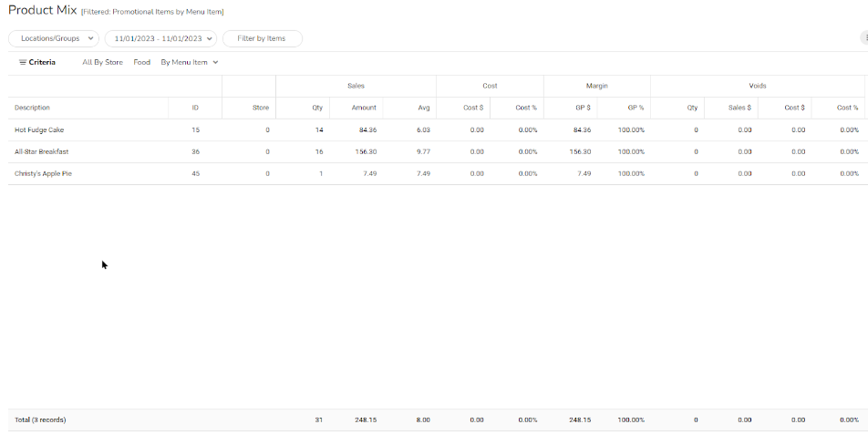The image size is (868, 435).
Task: Sort by the ID column header
Action: [x=195, y=108]
